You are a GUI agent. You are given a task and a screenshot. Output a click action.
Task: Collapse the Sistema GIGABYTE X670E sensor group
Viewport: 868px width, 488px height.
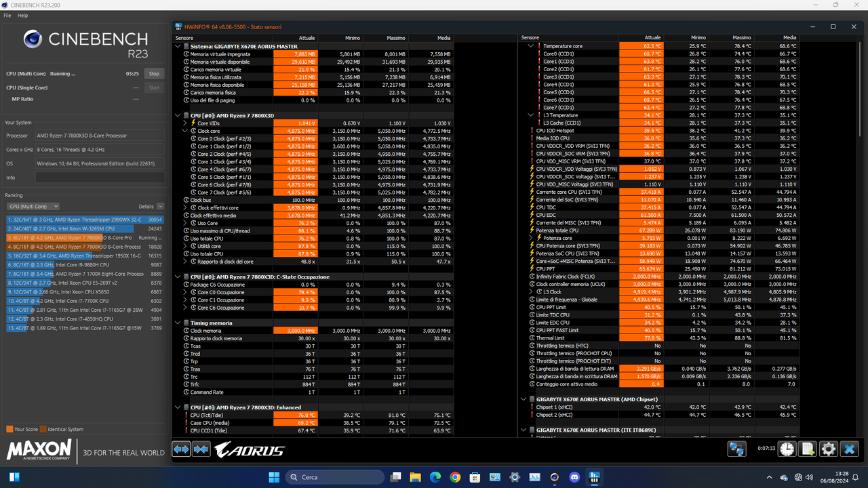[178, 45]
